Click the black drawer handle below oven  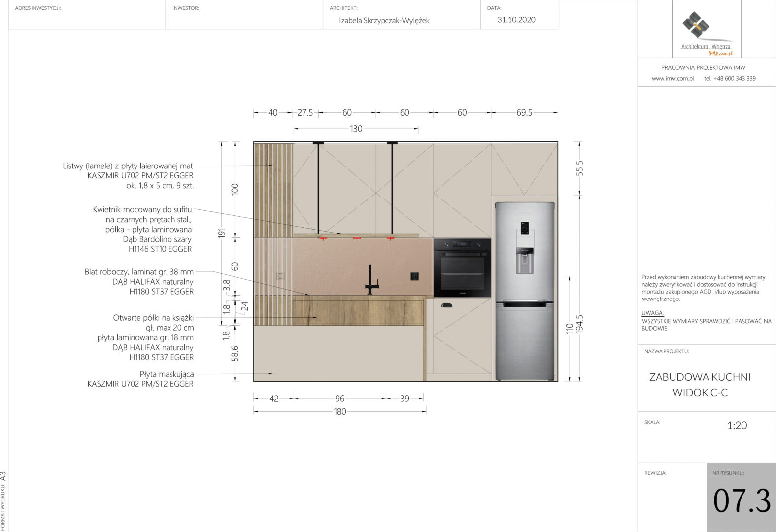pos(447,305)
